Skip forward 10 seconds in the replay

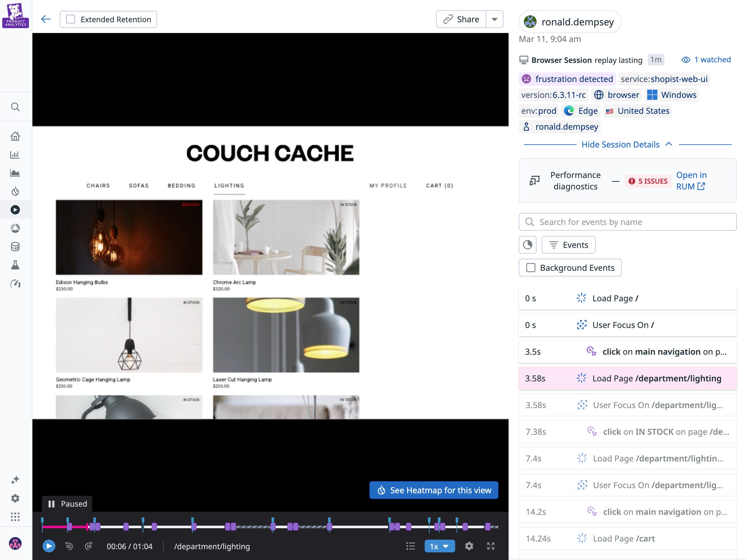pos(88,545)
